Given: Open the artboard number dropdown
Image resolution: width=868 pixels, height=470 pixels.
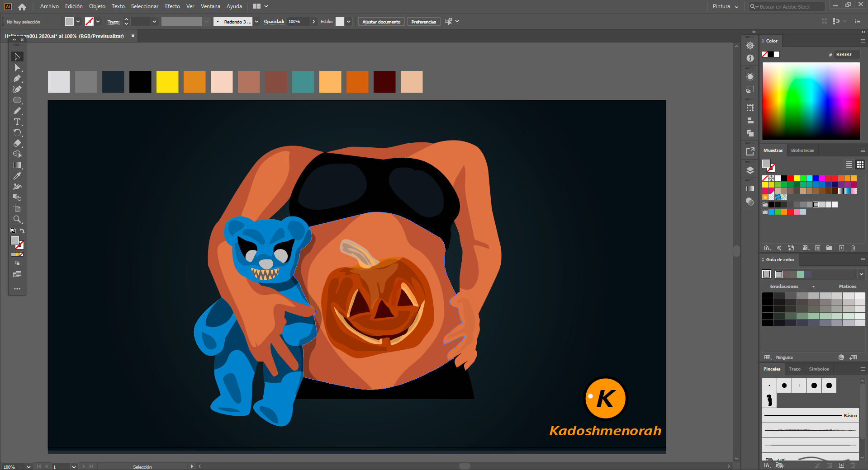Looking at the screenshot, I should coord(74,467).
